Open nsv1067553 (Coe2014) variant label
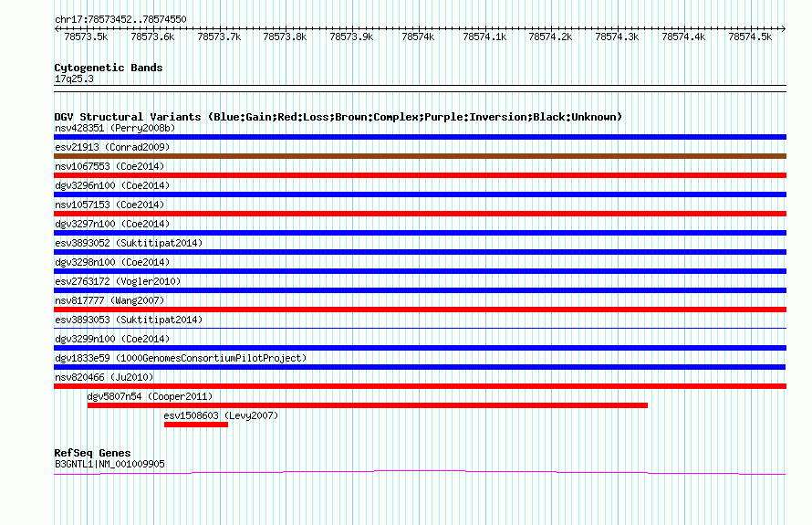Screen dimensions: 812x525 [x=109, y=166]
